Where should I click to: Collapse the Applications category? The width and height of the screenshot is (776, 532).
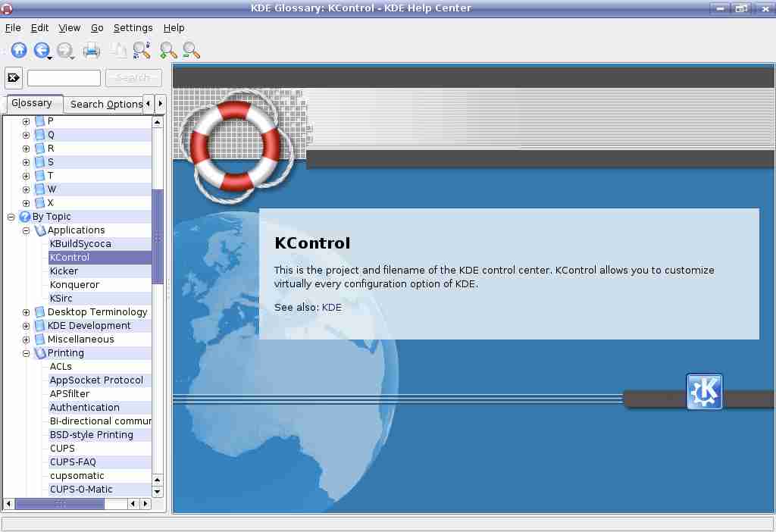click(x=26, y=230)
